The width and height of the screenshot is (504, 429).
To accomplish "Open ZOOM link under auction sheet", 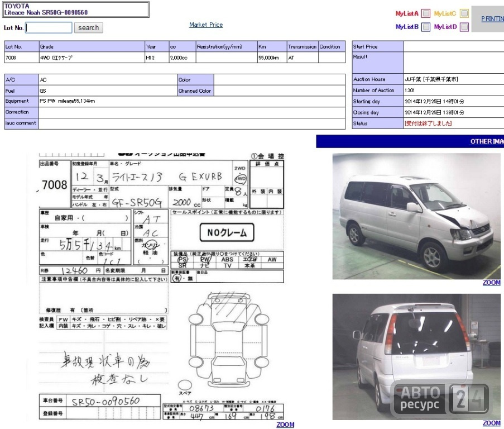I will tap(285, 425).
